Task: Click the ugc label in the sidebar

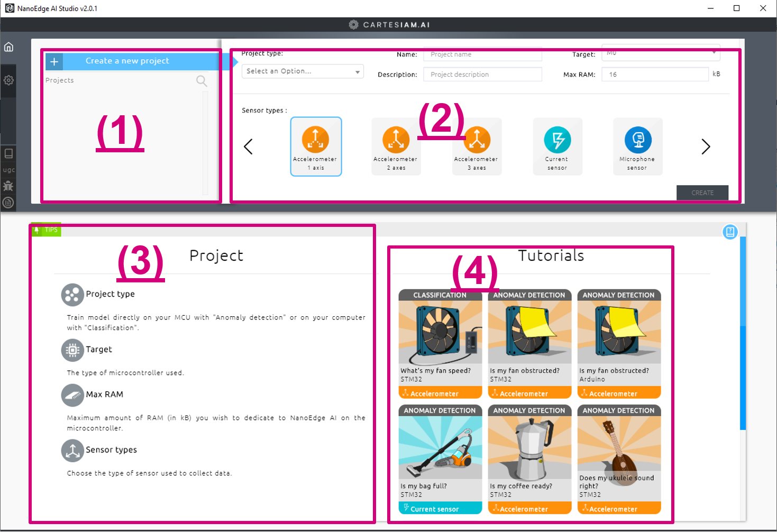Action: tap(8, 170)
